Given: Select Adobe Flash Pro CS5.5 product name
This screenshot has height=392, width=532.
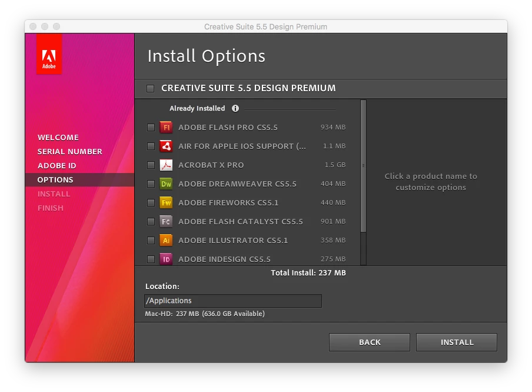Looking at the screenshot, I should click(228, 127).
